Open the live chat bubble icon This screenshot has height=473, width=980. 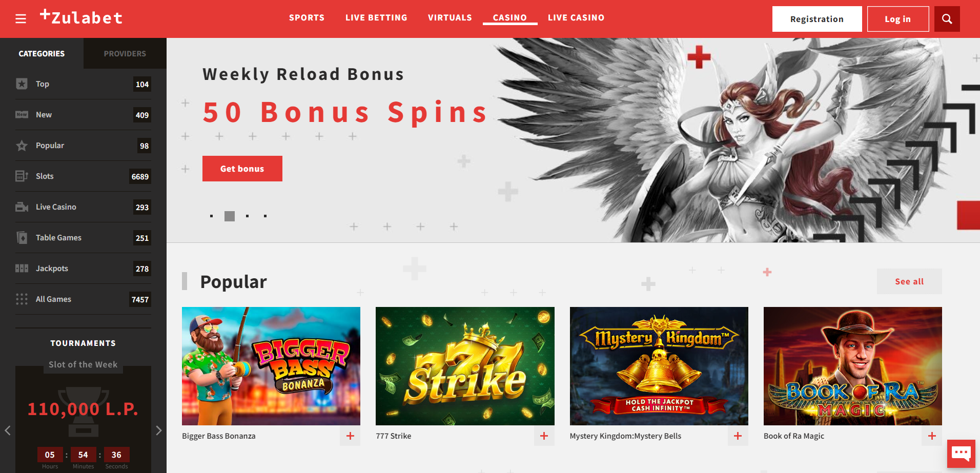click(961, 454)
